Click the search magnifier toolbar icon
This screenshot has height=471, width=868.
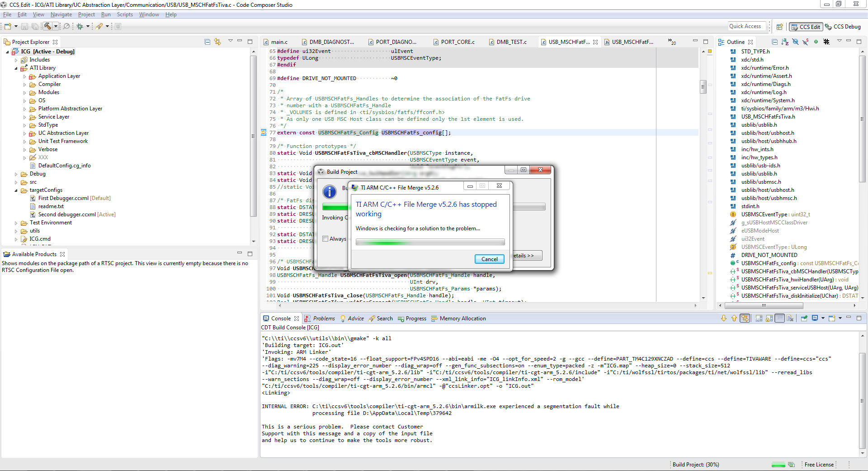click(x=66, y=26)
